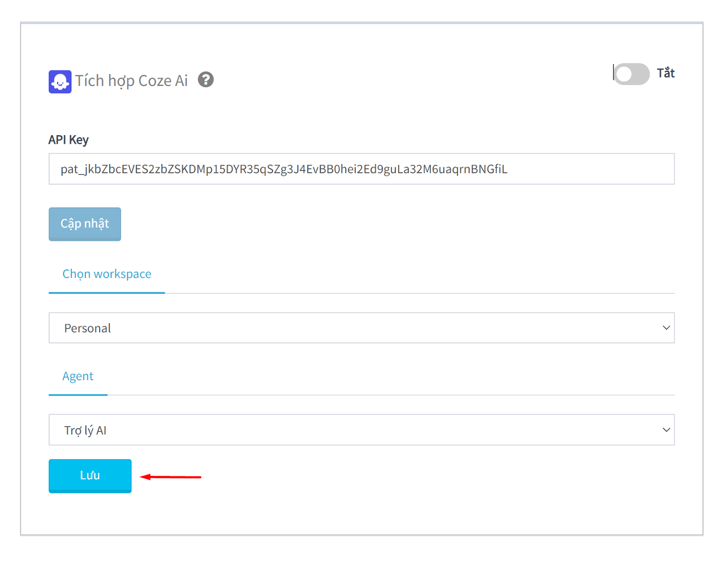Viewport: 728px width, 563px height.
Task: Select the Chọn workspace tab
Action: [x=107, y=274]
